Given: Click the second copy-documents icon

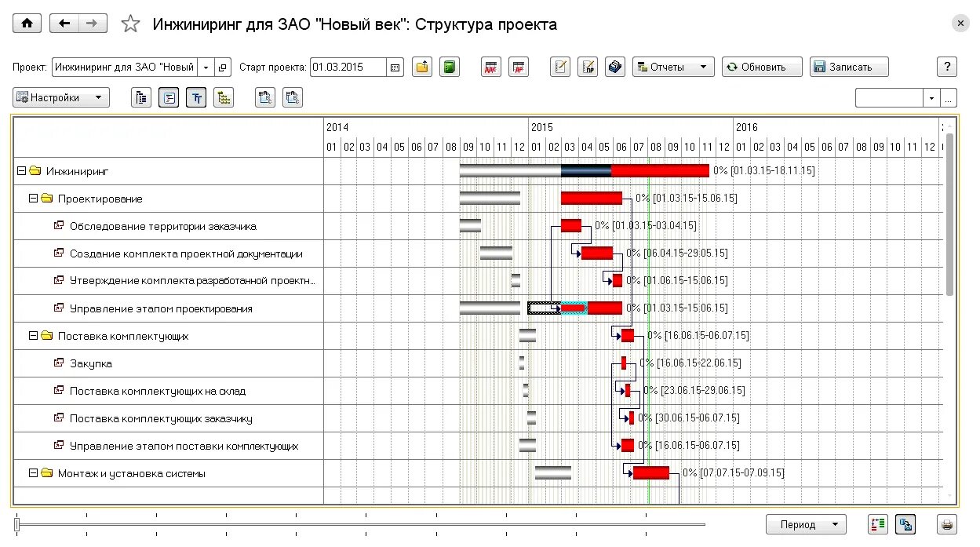Looking at the screenshot, I should pyautogui.click(x=293, y=98).
